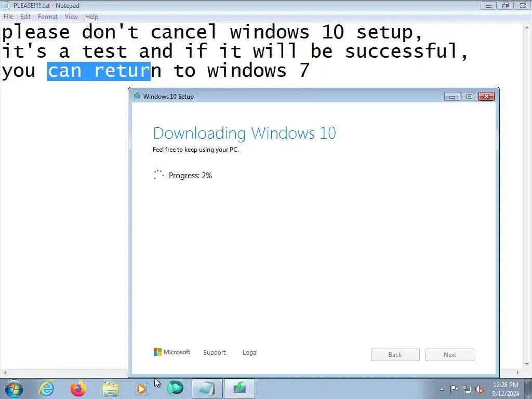Close the Windows 10 Setup window
Screen dimensions: 532x399
(486, 97)
